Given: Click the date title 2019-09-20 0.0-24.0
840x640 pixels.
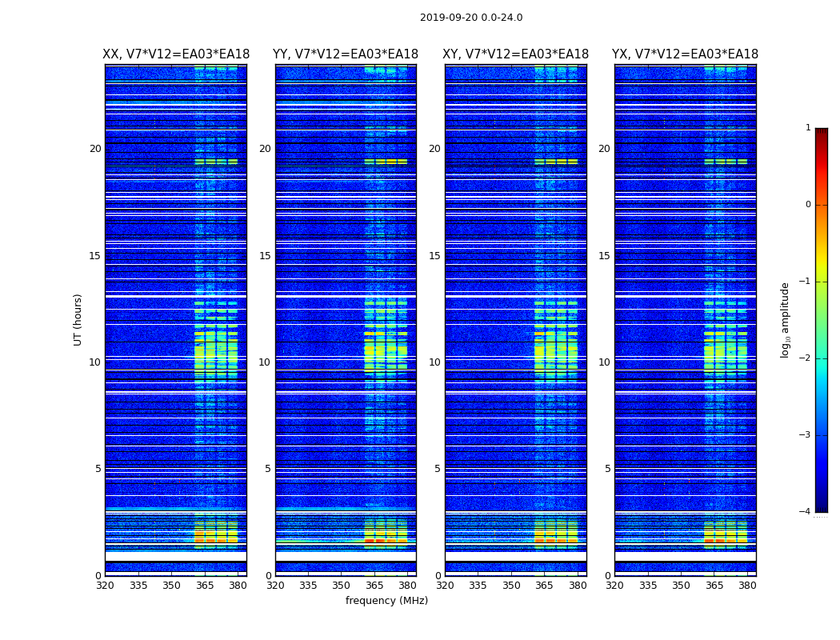Looking at the screenshot, I should pos(470,18).
